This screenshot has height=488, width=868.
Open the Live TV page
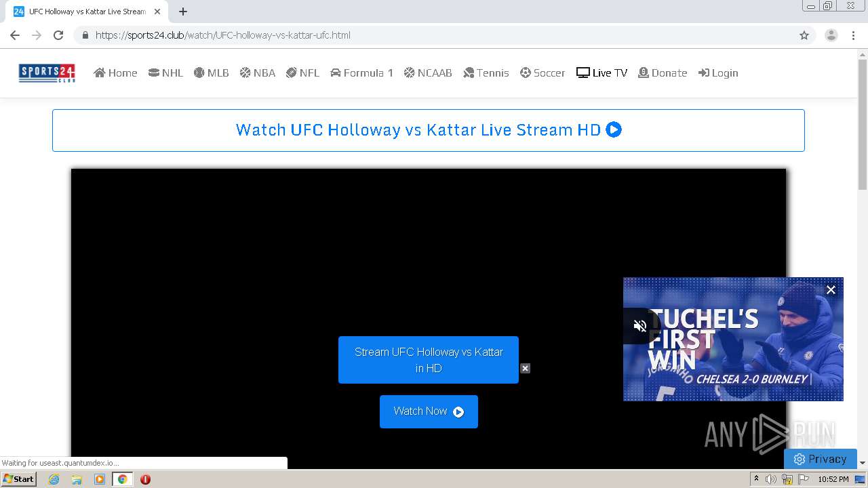pos(601,73)
